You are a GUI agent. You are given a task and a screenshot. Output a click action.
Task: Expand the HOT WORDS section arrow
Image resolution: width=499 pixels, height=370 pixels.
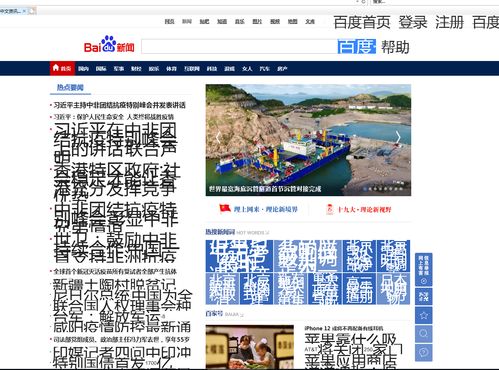267,232
